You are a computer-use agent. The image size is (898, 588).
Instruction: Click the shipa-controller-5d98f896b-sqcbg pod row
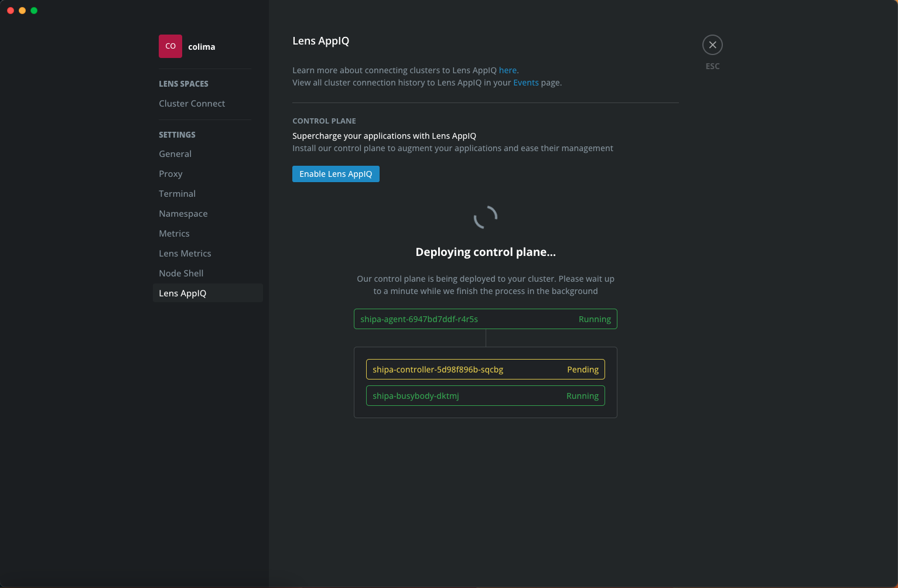tap(486, 370)
